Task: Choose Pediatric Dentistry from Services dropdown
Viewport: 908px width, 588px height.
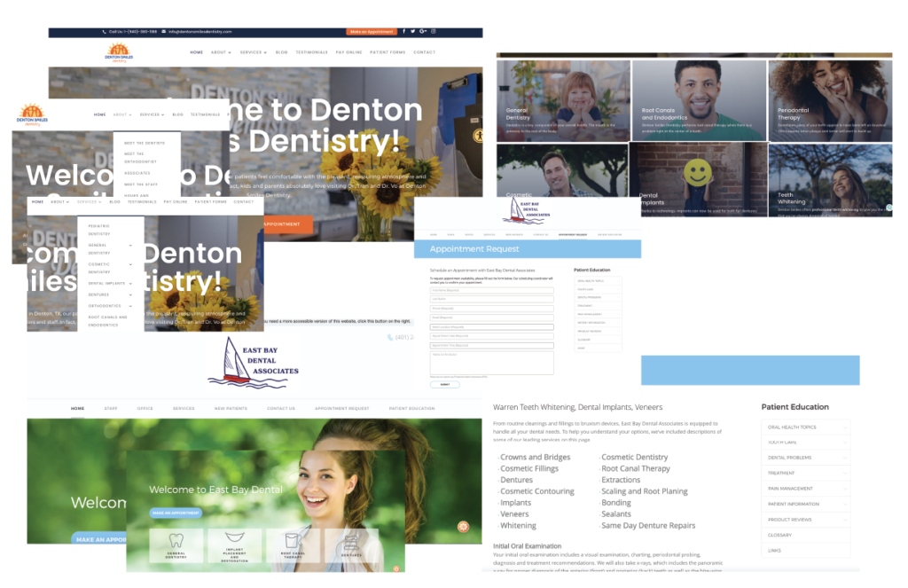Action: point(99,230)
